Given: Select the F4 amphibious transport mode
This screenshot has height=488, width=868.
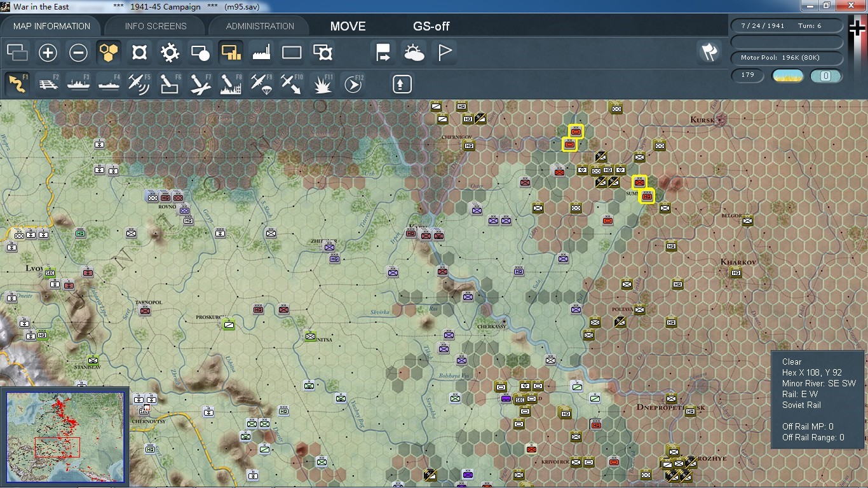Looking at the screenshot, I should (109, 84).
